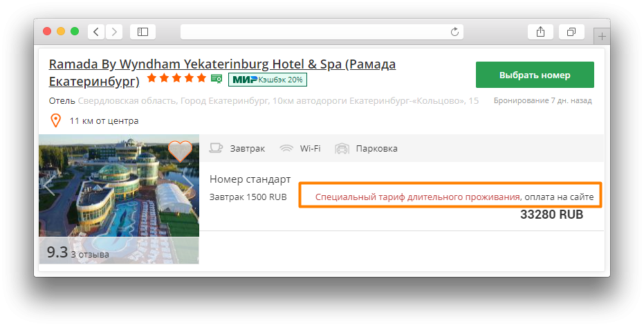Click the Специальный тариф длительного проживания link
This screenshot has width=644, height=326.
(x=417, y=197)
